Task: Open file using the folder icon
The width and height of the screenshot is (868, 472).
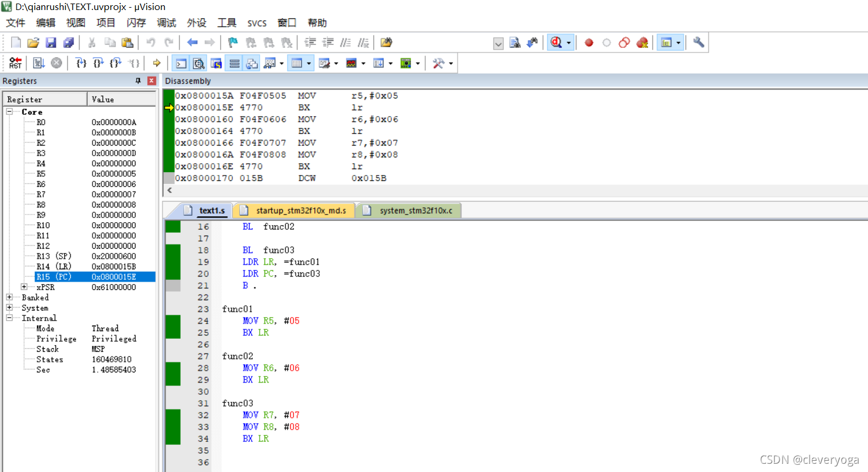Action: coord(34,42)
